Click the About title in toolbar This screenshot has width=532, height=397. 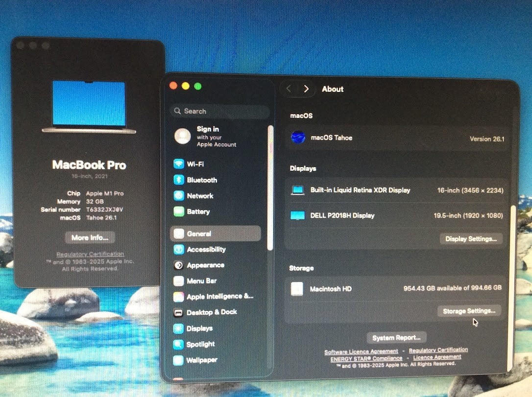[333, 89]
